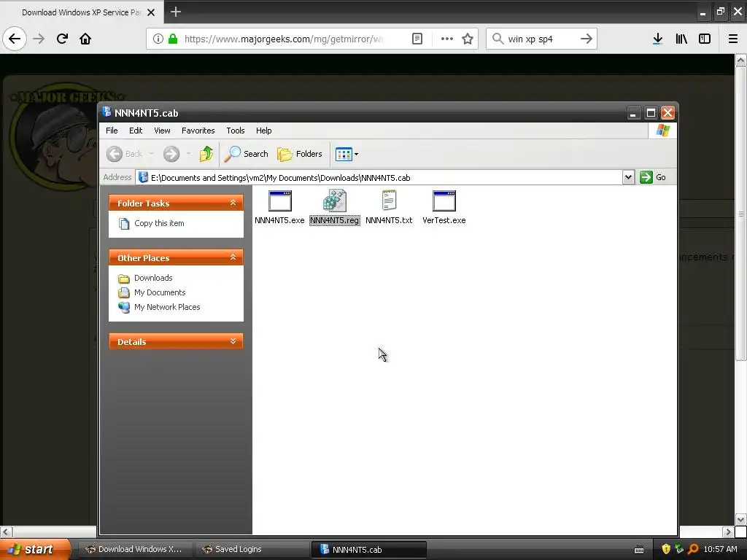Close the Download Windows XP Service Pack tab
Image resolution: width=747 pixels, height=560 pixels.
(x=151, y=12)
